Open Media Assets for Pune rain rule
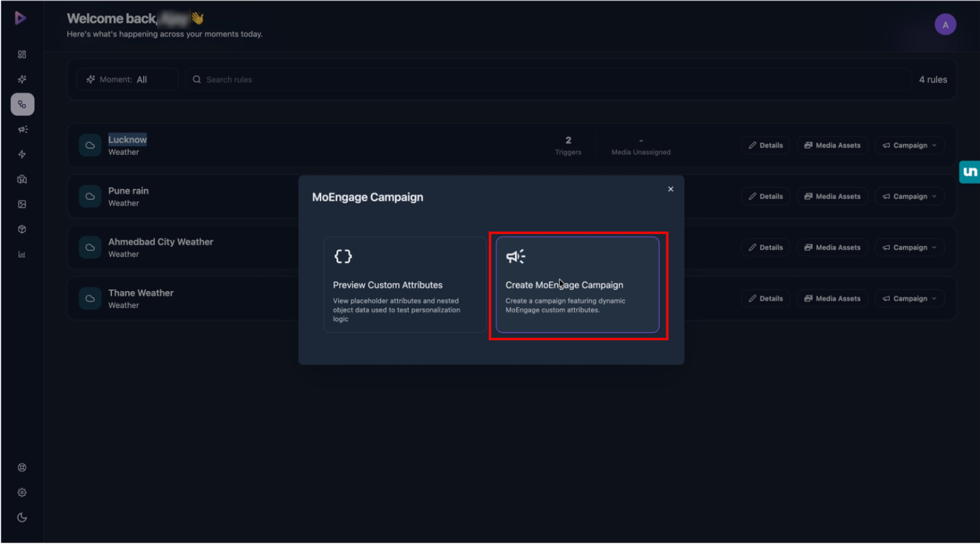This screenshot has height=544, width=980. tap(832, 196)
